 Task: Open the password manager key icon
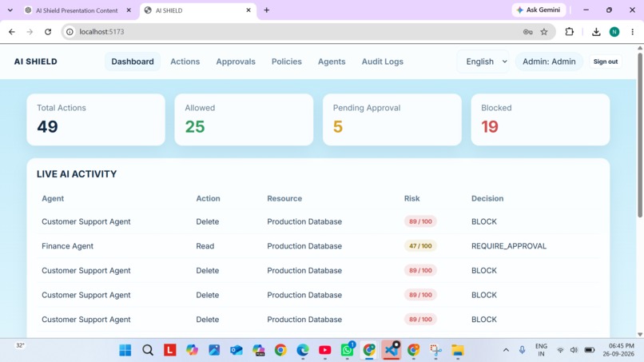[x=528, y=32]
